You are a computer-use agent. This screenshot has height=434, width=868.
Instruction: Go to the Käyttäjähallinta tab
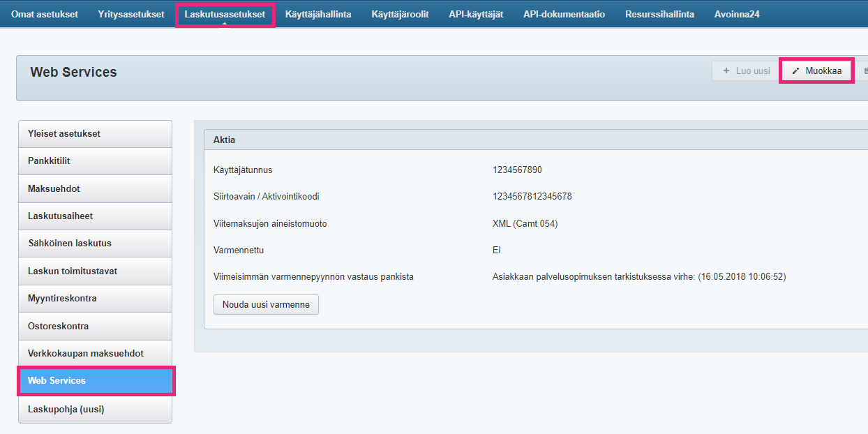318,15
